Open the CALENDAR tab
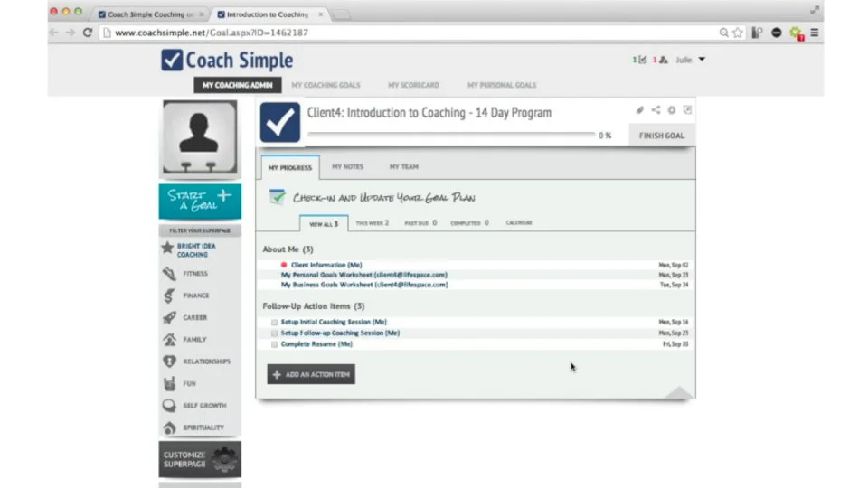868x488 pixels. (x=519, y=222)
